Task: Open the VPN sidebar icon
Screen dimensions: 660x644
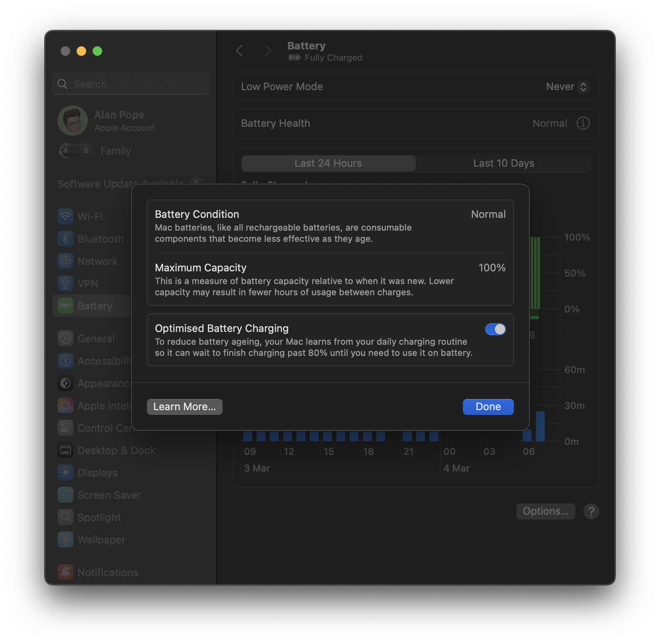Action: coord(65,283)
